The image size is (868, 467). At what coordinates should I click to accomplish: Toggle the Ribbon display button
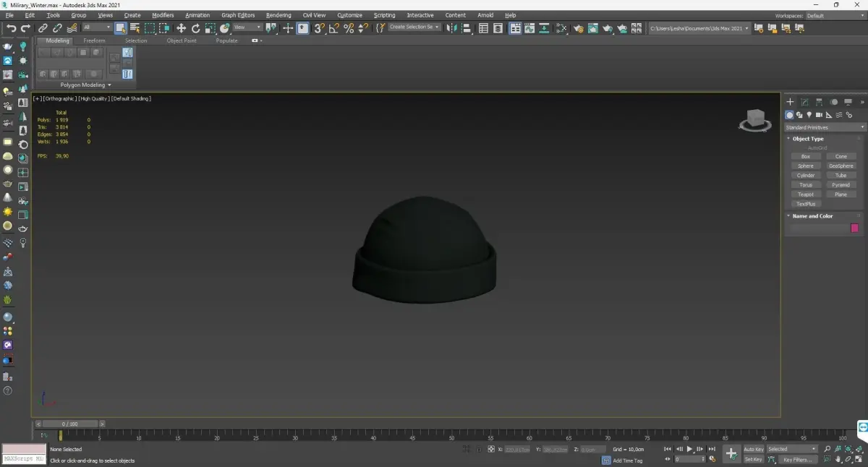coord(515,28)
